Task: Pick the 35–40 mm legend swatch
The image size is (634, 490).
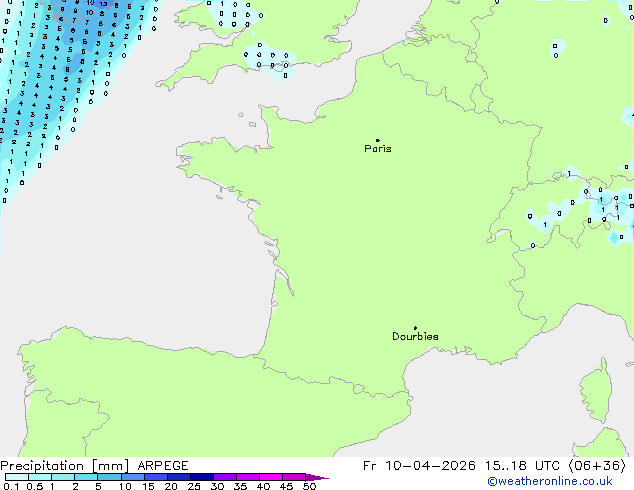Action: [247, 477]
